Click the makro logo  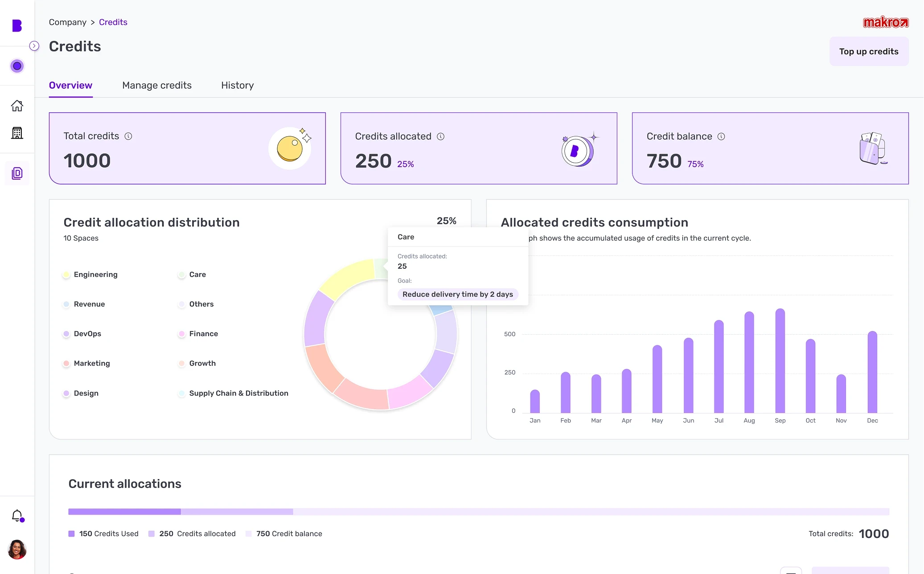pos(886,22)
